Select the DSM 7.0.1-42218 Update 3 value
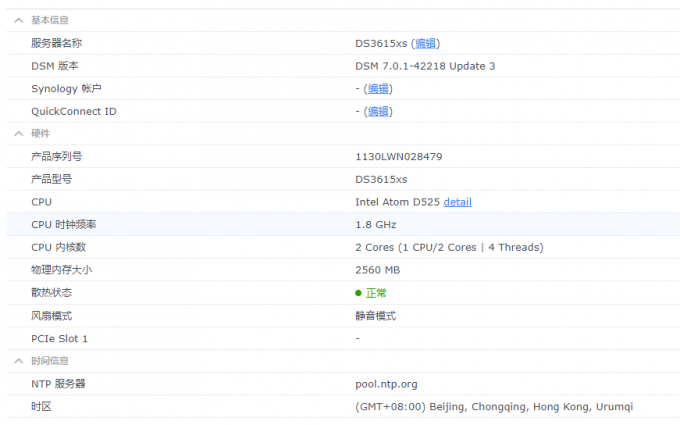This screenshot has width=680, height=425. [x=425, y=66]
